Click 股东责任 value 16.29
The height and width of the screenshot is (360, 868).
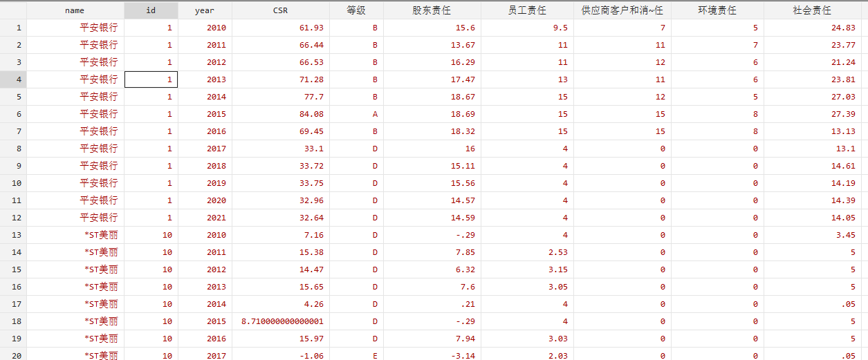[x=463, y=62]
